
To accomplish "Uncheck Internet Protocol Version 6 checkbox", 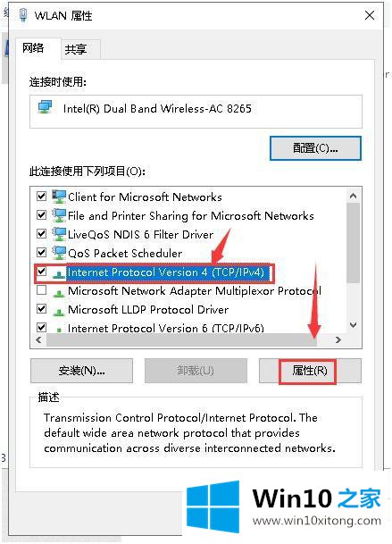I will [42, 327].
